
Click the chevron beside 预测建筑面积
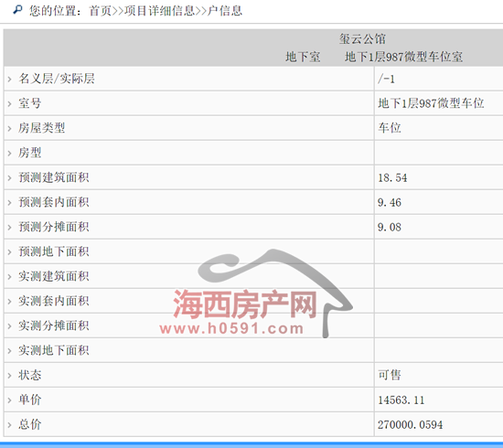point(10,177)
